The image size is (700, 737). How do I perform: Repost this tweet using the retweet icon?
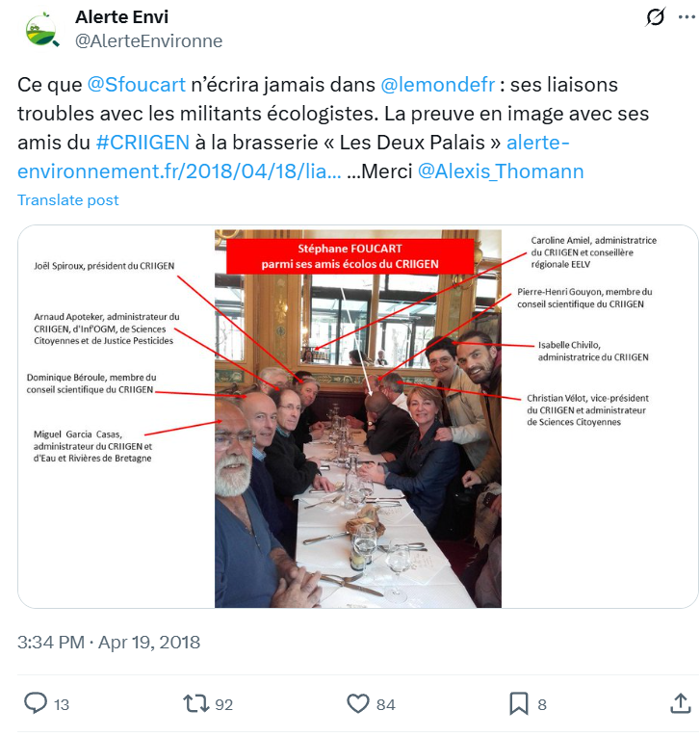[x=195, y=703]
